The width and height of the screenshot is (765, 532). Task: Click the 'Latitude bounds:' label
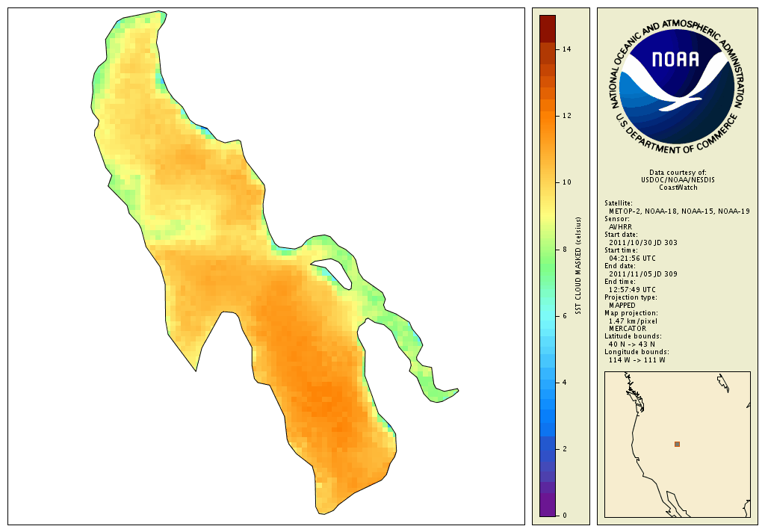click(633, 336)
